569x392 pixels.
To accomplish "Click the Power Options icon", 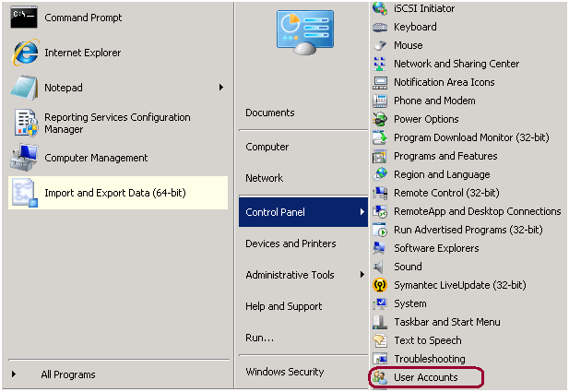I will pos(380,119).
